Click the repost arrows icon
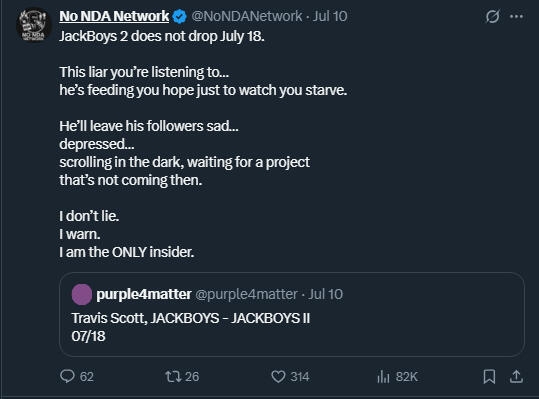This screenshot has width=539, height=399. coord(173,376)
